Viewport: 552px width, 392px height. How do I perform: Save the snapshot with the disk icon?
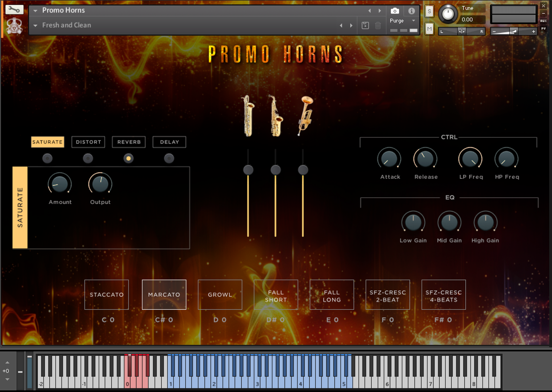click(365, 25)
